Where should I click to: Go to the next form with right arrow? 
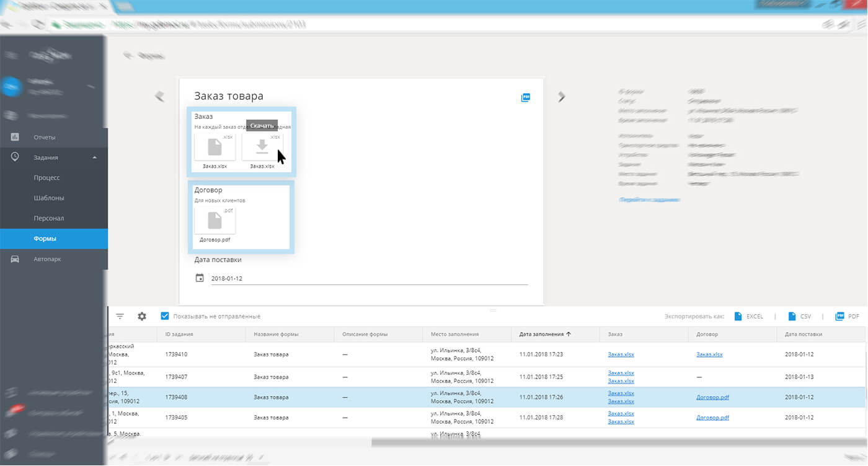(562, 96)
